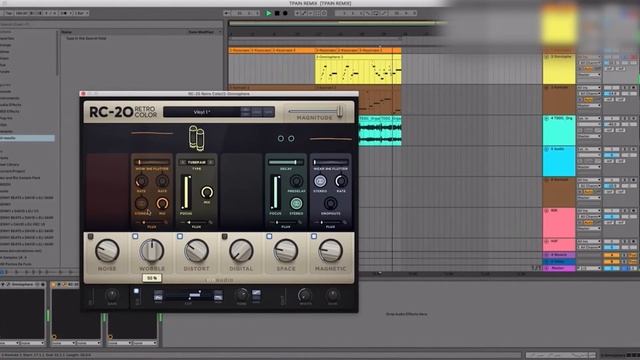Click the RC-20 WOBBLE knob
Screen dimensions: 640x360
click(151, 251)
